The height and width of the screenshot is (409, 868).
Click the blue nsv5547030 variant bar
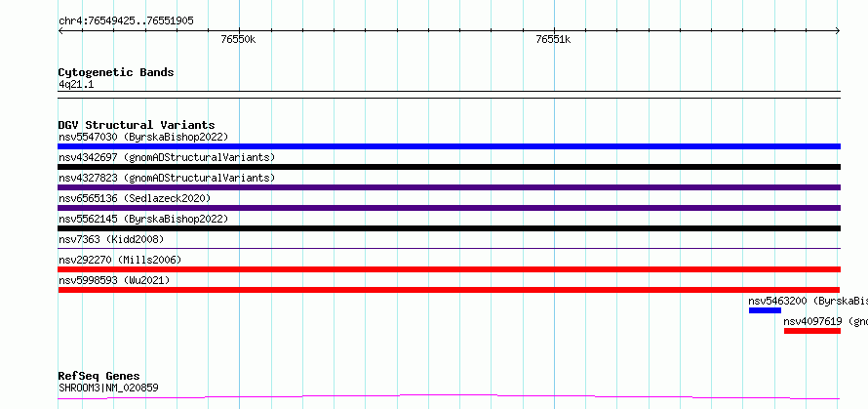449,146
